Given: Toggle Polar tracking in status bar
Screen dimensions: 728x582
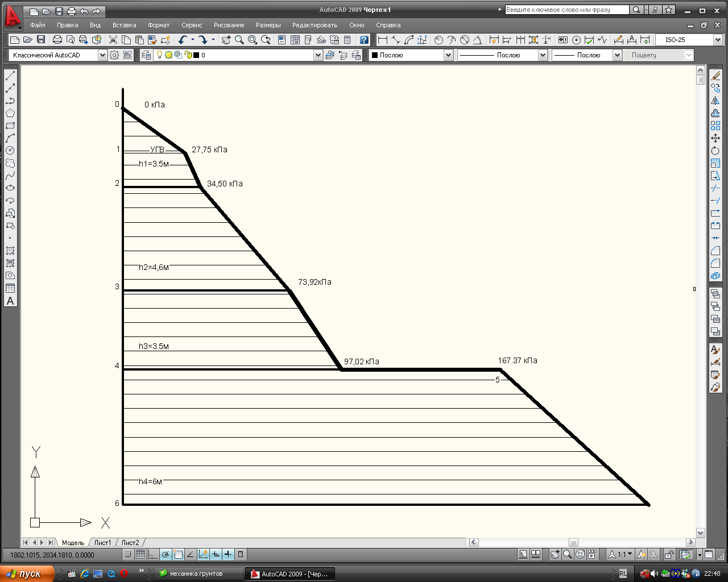Looking at the screenshot, I should tap(166, 555).
